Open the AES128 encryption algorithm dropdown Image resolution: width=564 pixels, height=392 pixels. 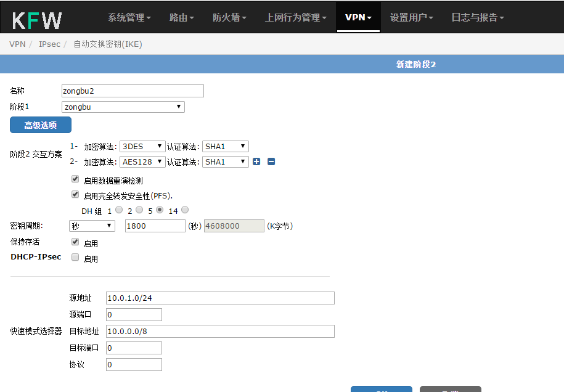[x=142, y=161]
